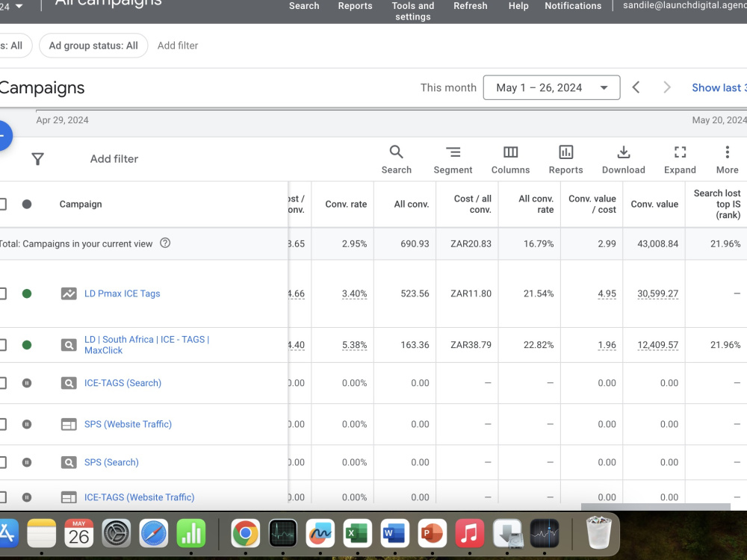Open the table Reports icon
Viewport: 747px width, 560px height.
[x=565, y=160]
